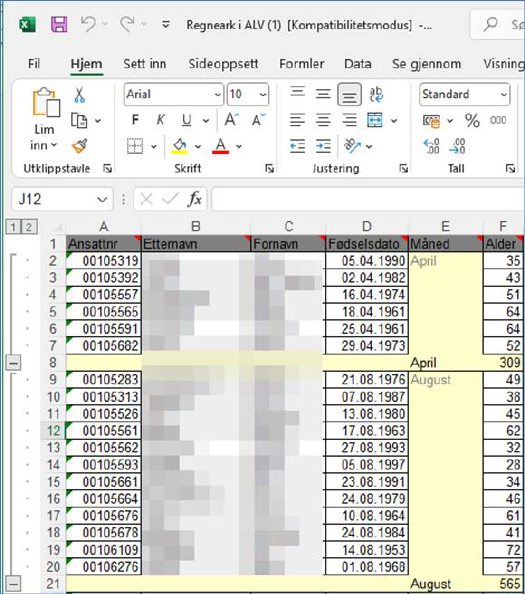Click outline level 1 button
Viewport: 525px width, 594px height.
click(13, 227)
